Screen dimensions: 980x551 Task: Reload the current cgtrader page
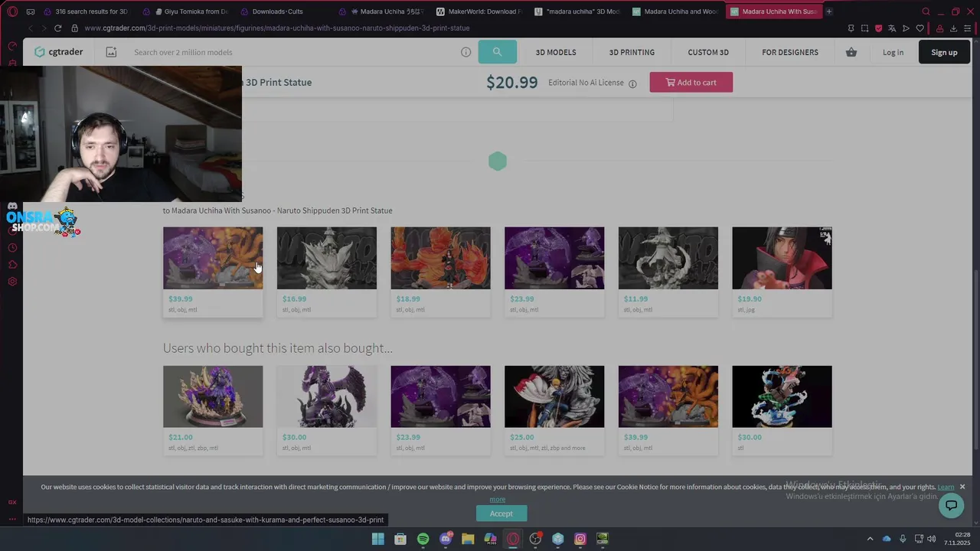click(x=57, y=28)
